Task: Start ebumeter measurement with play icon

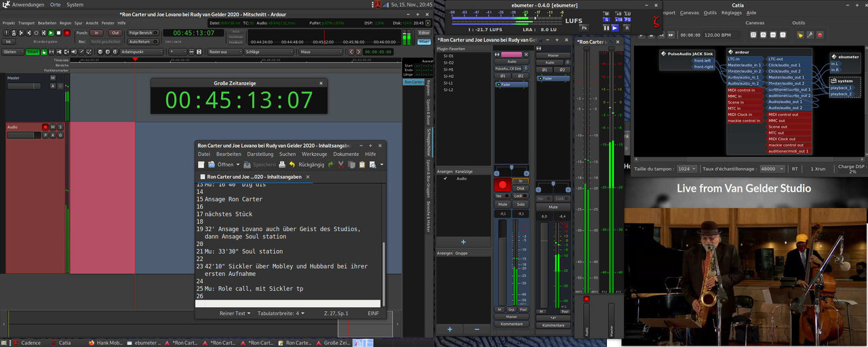Action: point(615,28)
